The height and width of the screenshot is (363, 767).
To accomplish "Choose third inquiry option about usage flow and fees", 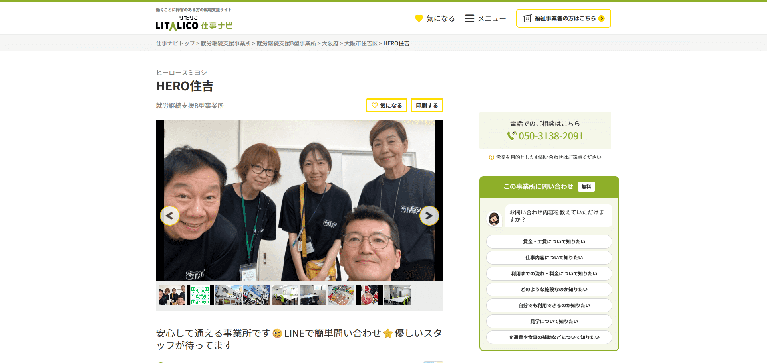I will pos(549,273).
